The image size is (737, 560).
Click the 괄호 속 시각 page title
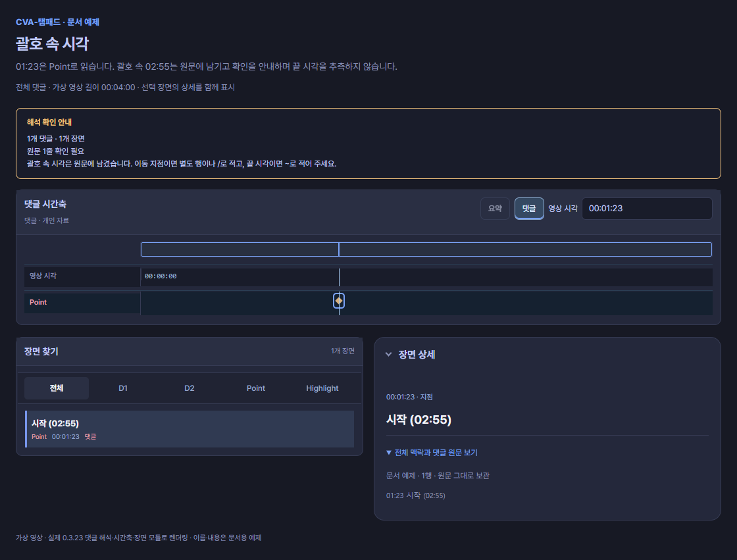click(x=52, y=43)
